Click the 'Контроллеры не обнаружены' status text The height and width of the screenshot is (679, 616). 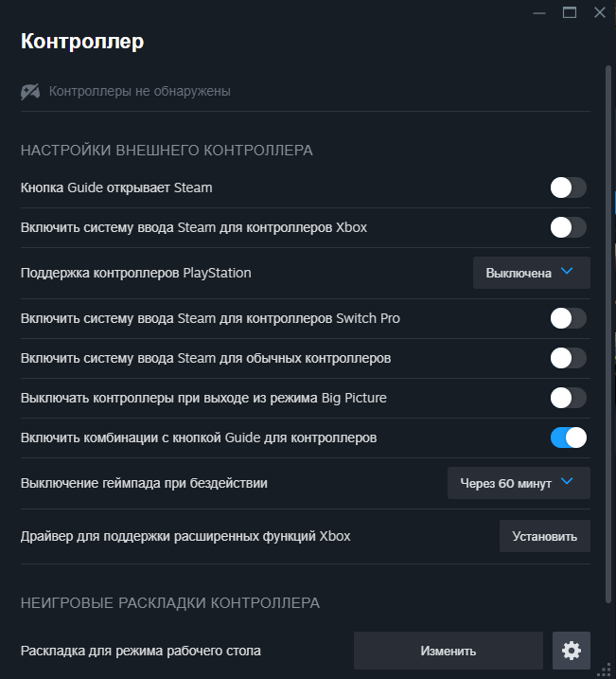[x=140, y=92]
